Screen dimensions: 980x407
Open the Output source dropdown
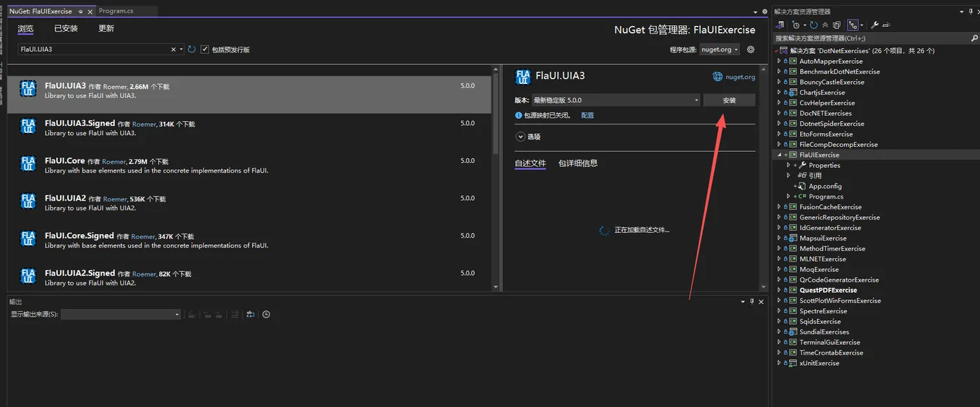pyautogui.click(x=121, y=315)
